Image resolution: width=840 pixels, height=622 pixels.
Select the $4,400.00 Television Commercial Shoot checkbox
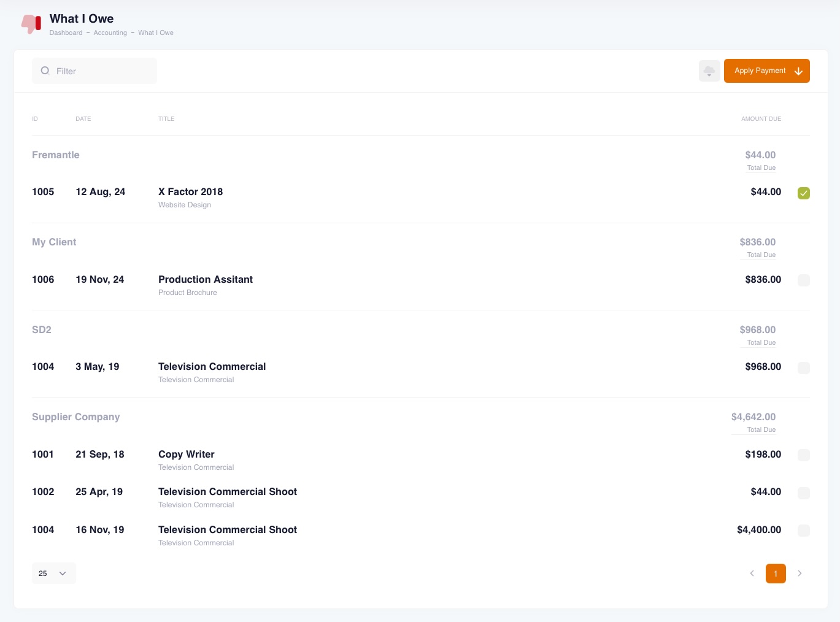(x=803, y=531)
